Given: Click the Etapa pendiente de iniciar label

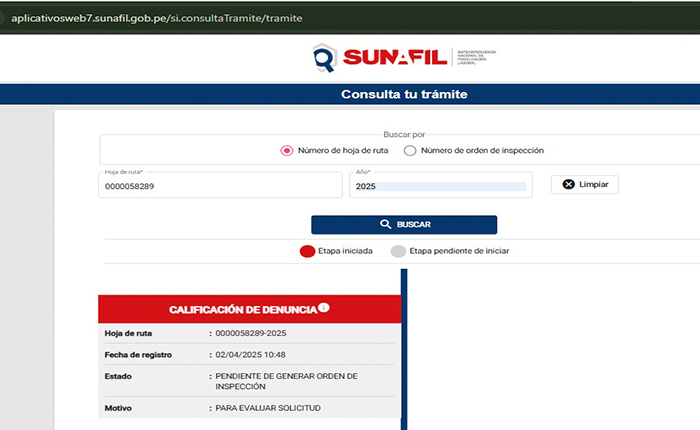Looking at the screenshot, I should pyautogui.click(x=459, y=251).
